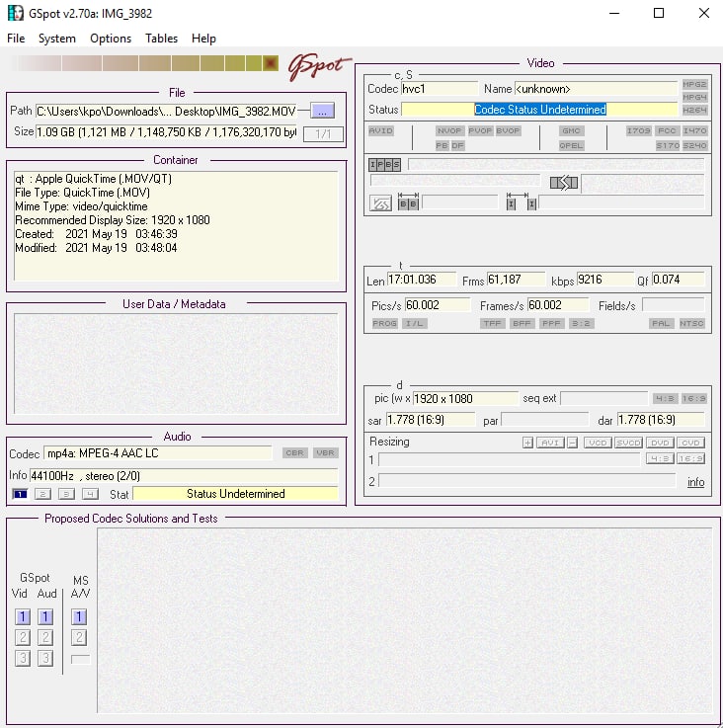723x728 pixels.
Task: Click the PAL indicator
Action: coord(661,323)
